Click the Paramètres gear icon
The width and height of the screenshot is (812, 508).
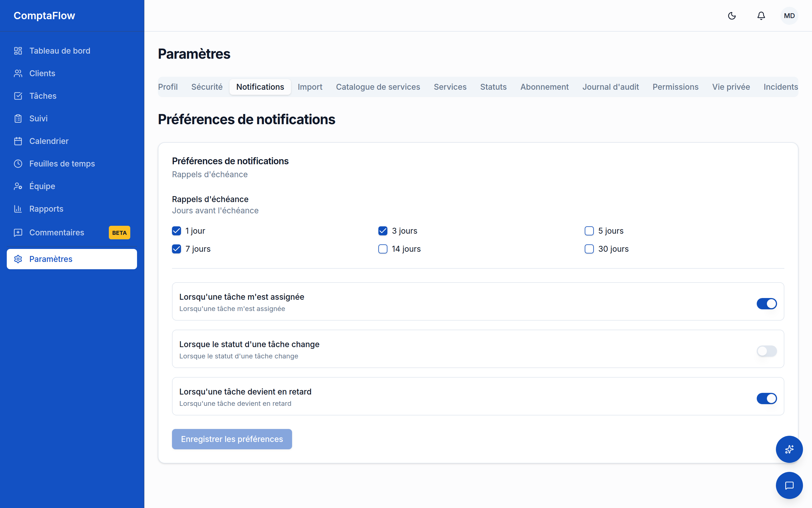click(x=18, y=259)
